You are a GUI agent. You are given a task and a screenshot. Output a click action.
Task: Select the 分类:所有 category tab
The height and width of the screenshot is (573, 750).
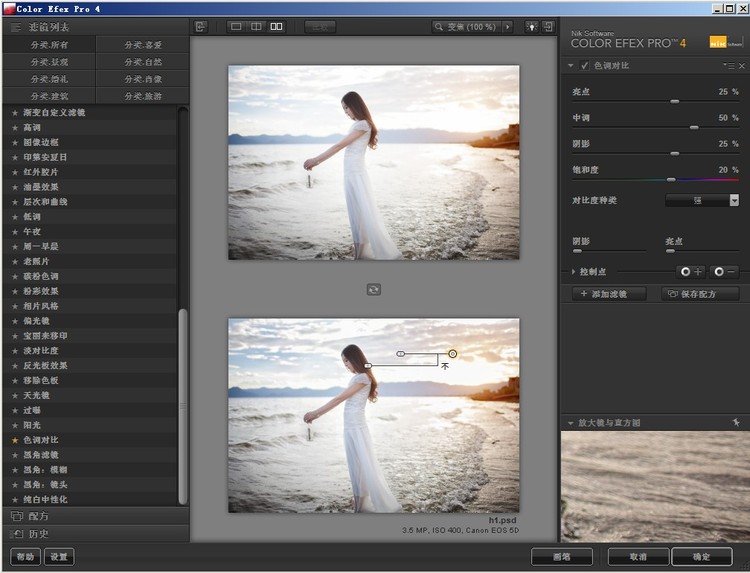tap(49, 45)
